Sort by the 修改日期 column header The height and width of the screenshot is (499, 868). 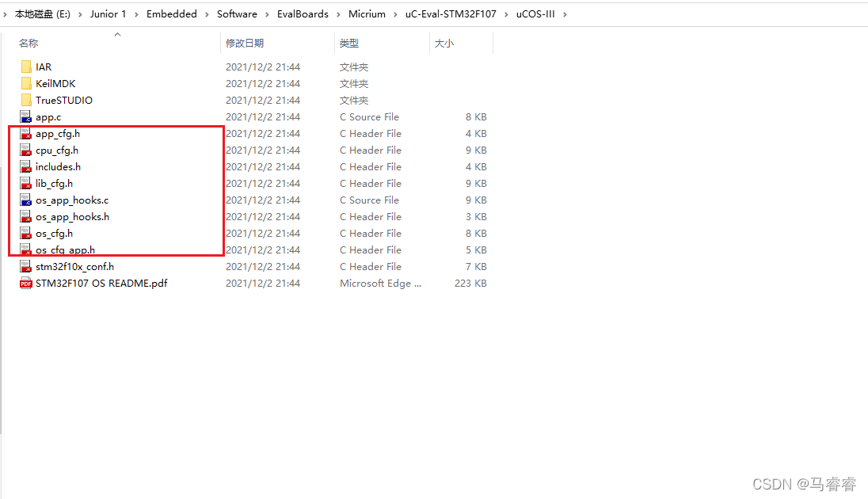pyautogui.click(x=245, y=44)
